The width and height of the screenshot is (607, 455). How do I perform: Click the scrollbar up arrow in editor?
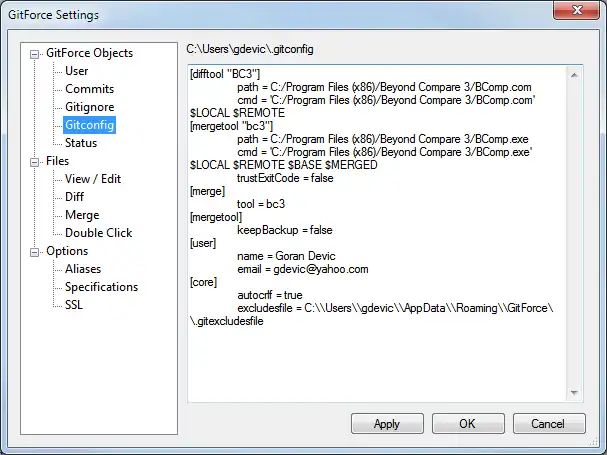pyautogui.click(x=574, y=75)
